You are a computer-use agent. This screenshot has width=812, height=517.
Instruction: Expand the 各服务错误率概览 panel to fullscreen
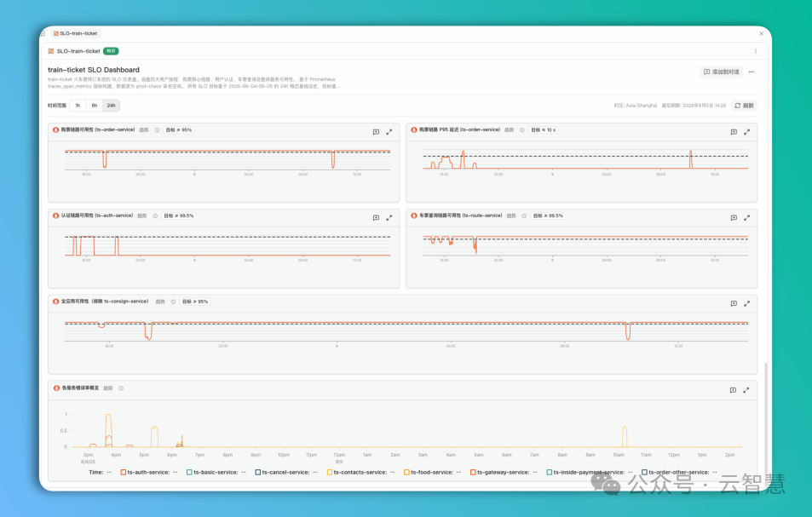point(746,390)
